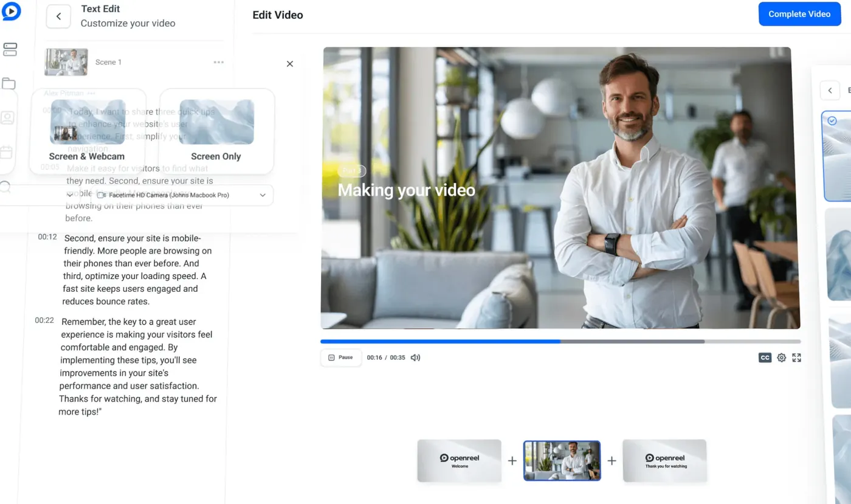851x504 pixels.
Task: Click the Complete Video button
Action: tap(799, 14)
